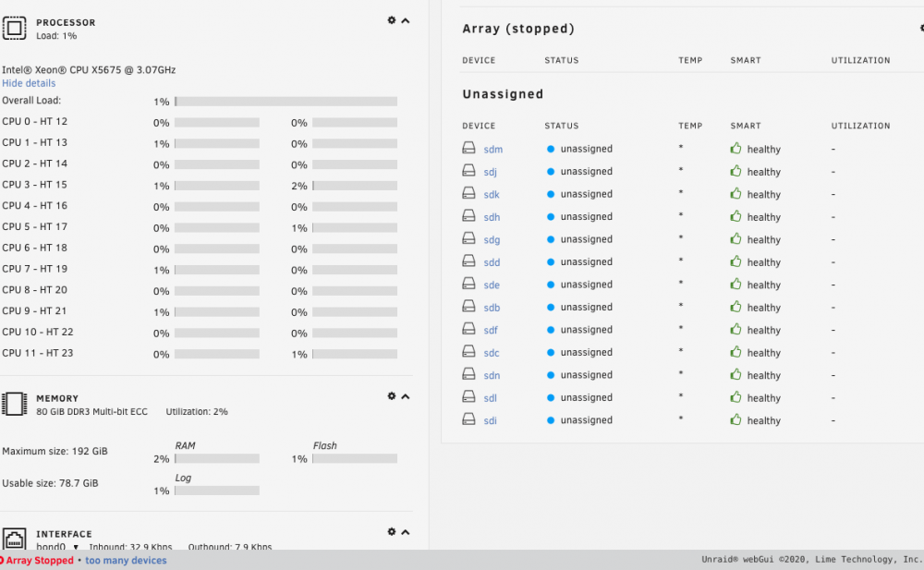924x570 pixels.
Task: Open sdh device link
Action: [492, 217]
